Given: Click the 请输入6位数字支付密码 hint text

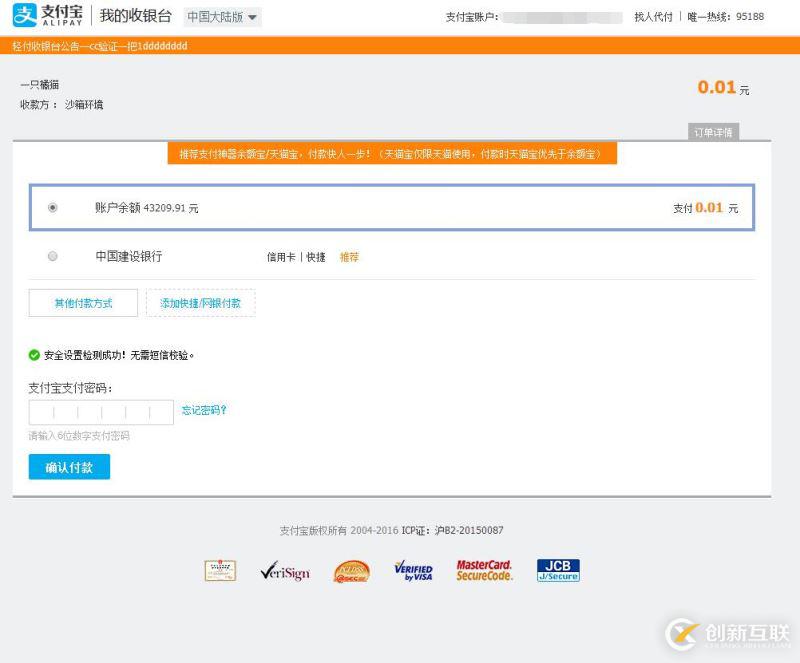Looking at the screenshot, I should click(x=79, y=436).
